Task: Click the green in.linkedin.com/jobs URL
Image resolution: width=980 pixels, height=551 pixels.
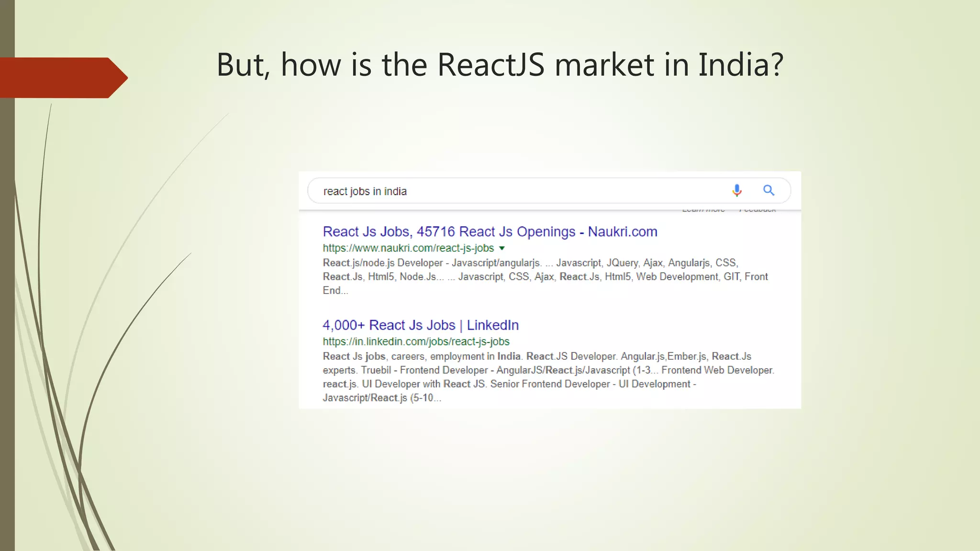Action: 416,342
